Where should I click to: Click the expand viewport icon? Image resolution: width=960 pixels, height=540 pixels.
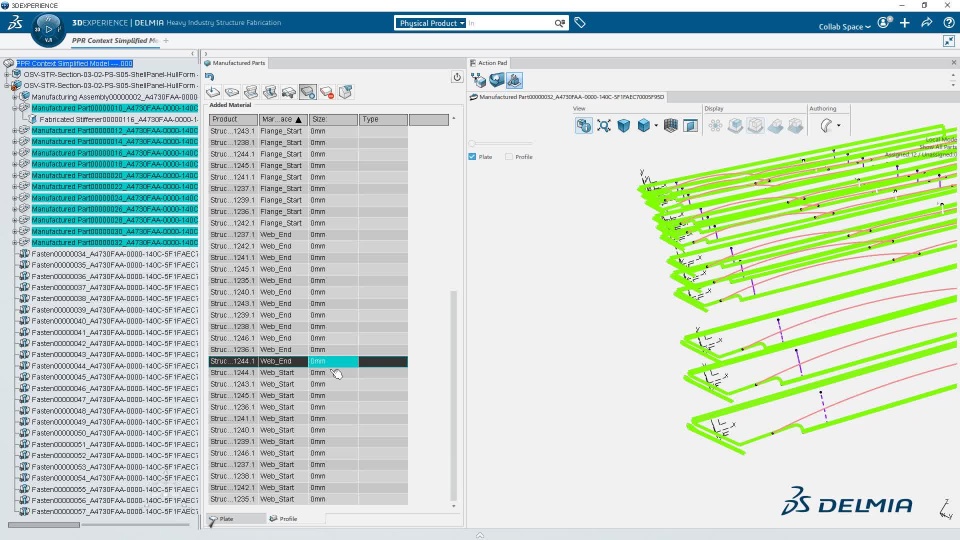click(x=948, y=41)
